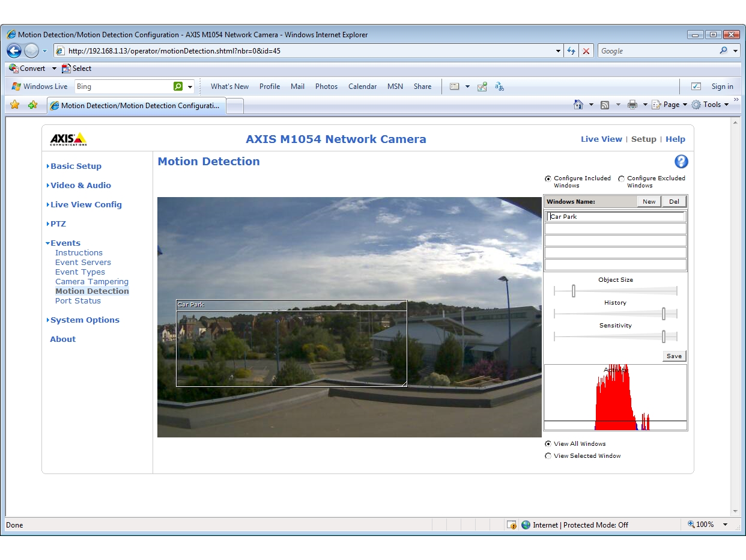Select View All Windows radio button
Screen dimensions: 746x560
[x=548, y=444]
